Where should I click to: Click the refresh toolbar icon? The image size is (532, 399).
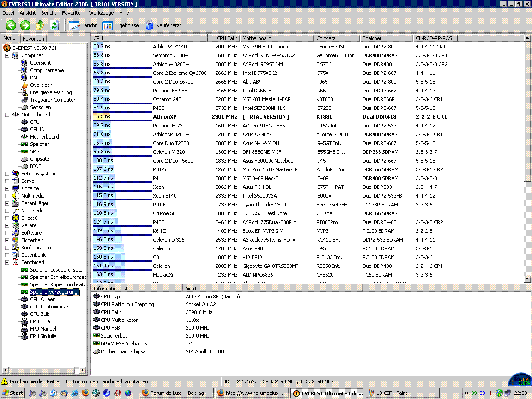tap(54, 25)
